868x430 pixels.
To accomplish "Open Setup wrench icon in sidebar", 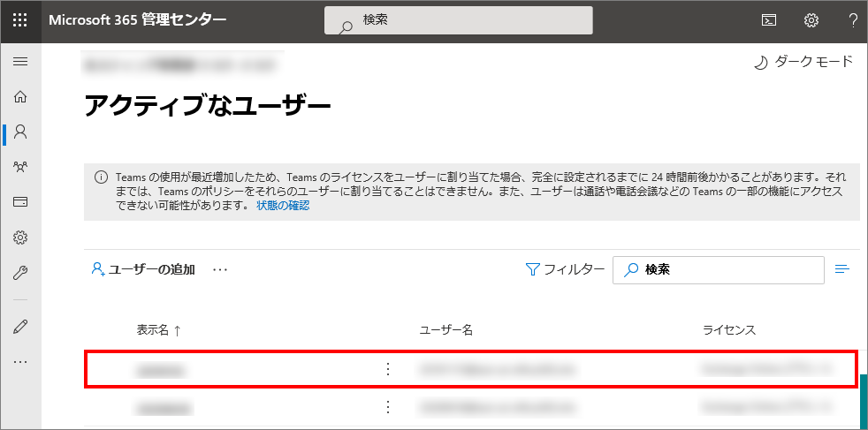I will pos(20,273).
